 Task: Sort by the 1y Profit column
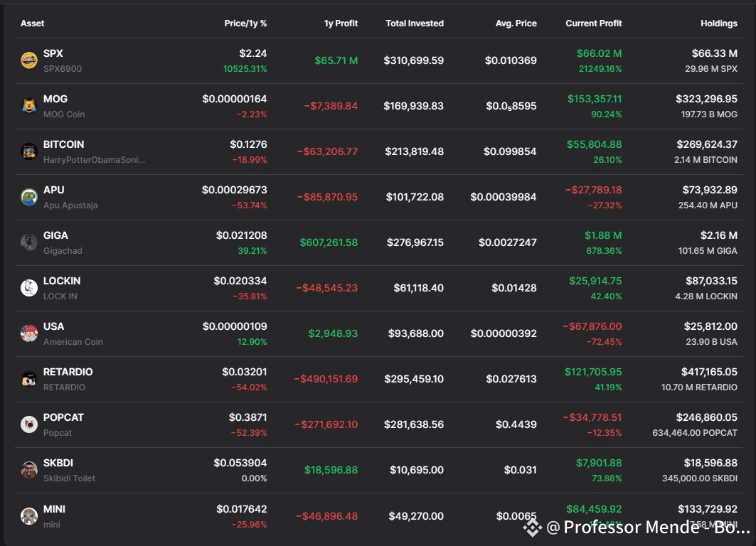point(341,23)
